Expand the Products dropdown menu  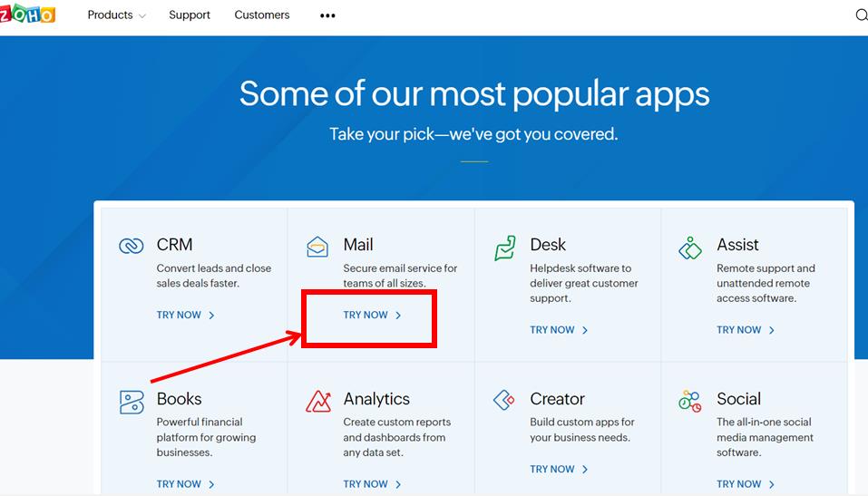point(116,15)
